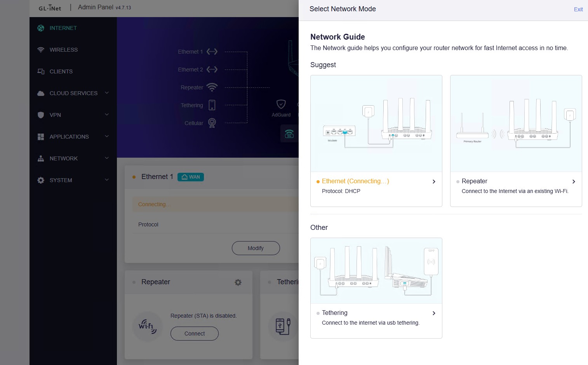
Task: Expand the CLOUD SERVICES submenu chevron
Action: coord(107,93)
